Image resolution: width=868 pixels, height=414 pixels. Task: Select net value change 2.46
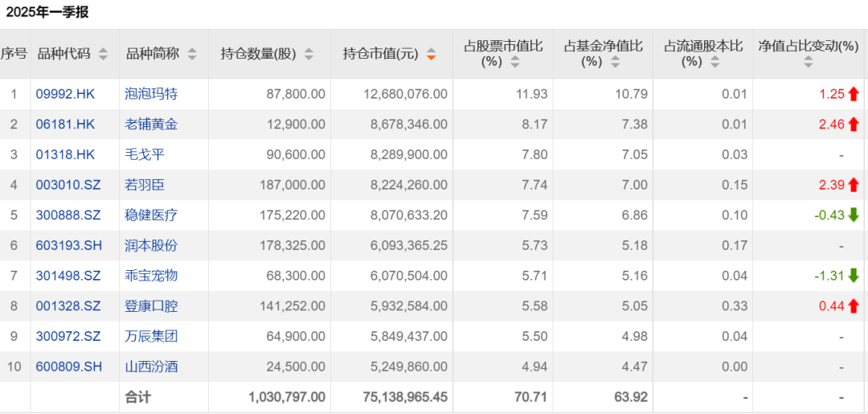click(x=832, y=125)
